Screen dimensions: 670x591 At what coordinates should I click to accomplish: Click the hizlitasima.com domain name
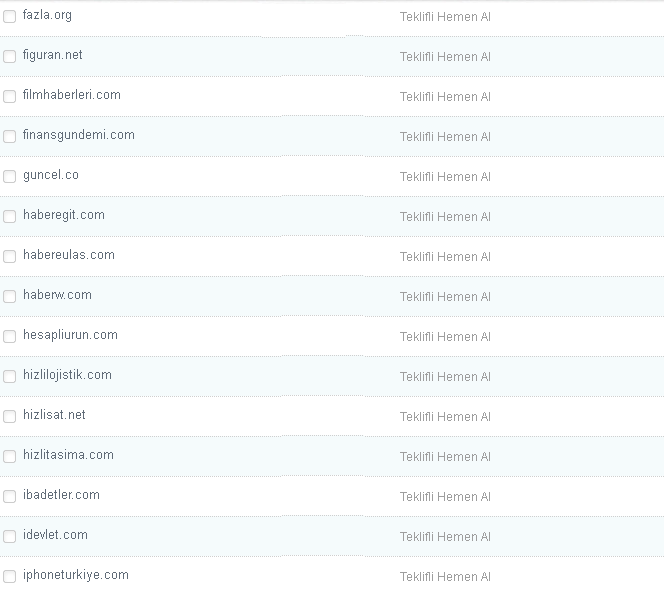[68, 455]
